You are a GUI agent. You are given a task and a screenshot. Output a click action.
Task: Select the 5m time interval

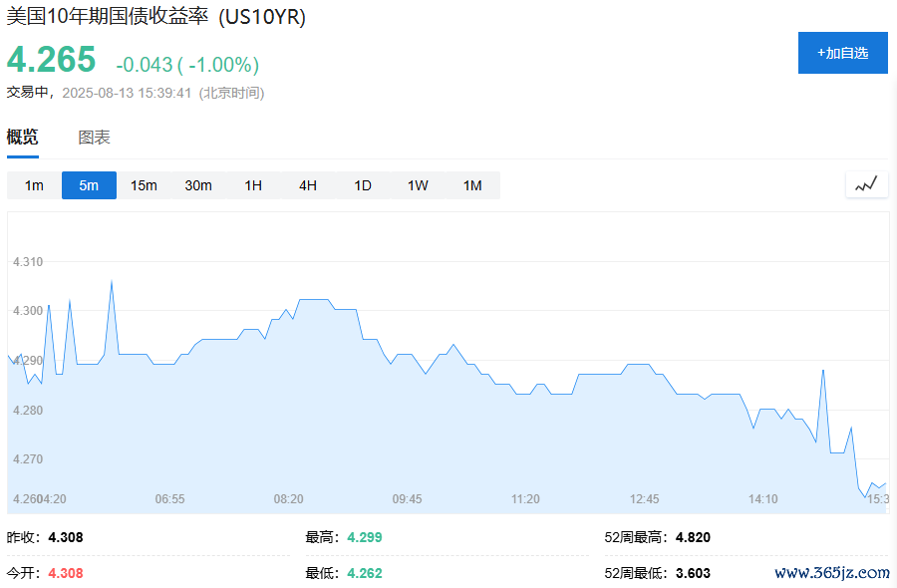[89, 185]
